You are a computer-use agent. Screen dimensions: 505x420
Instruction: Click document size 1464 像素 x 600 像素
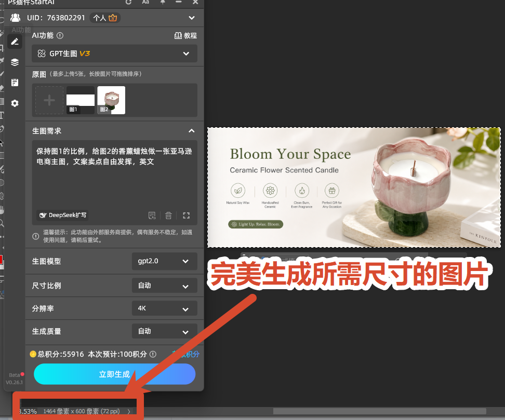tap(81, 411)
